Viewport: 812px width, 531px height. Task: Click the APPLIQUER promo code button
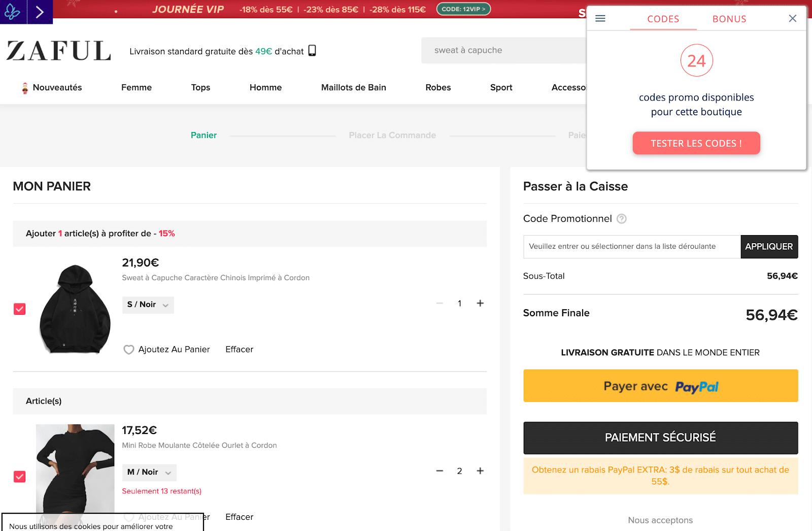click(x=769, y=247)
